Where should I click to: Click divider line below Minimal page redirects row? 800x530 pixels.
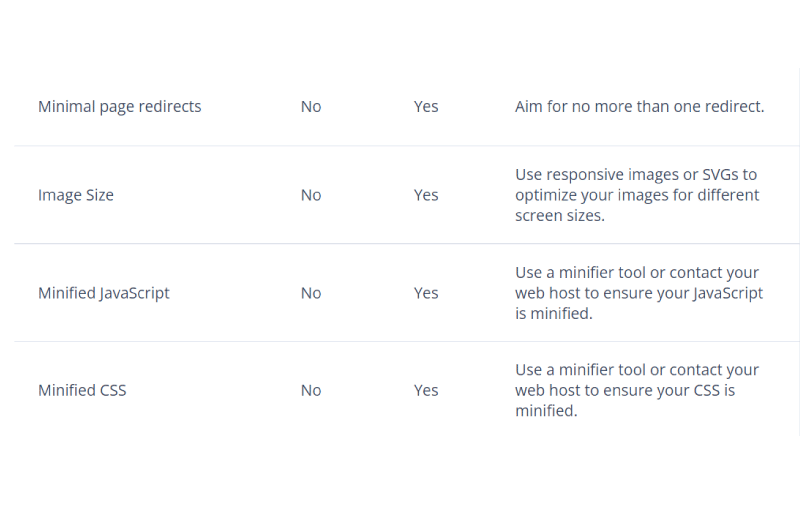pos(406,146)
